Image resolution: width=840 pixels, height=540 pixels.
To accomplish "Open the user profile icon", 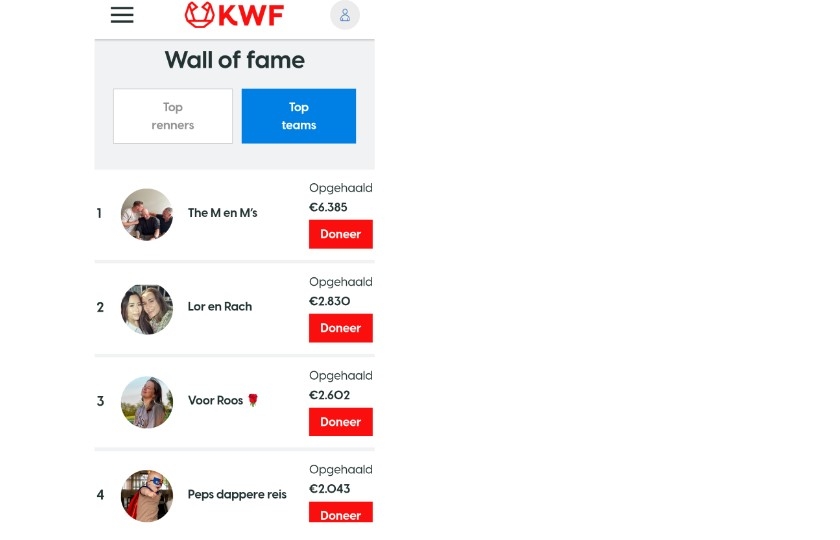I will tap(344, 15).
